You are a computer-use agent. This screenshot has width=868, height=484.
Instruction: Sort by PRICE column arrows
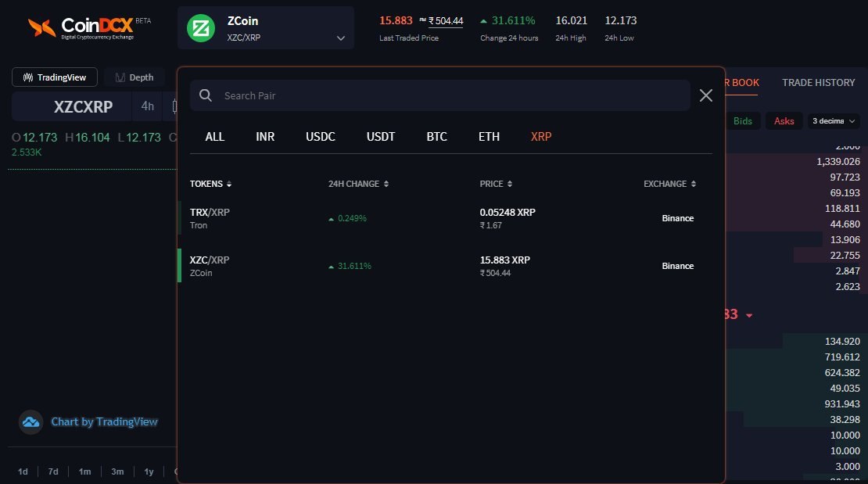coord(510,184)
